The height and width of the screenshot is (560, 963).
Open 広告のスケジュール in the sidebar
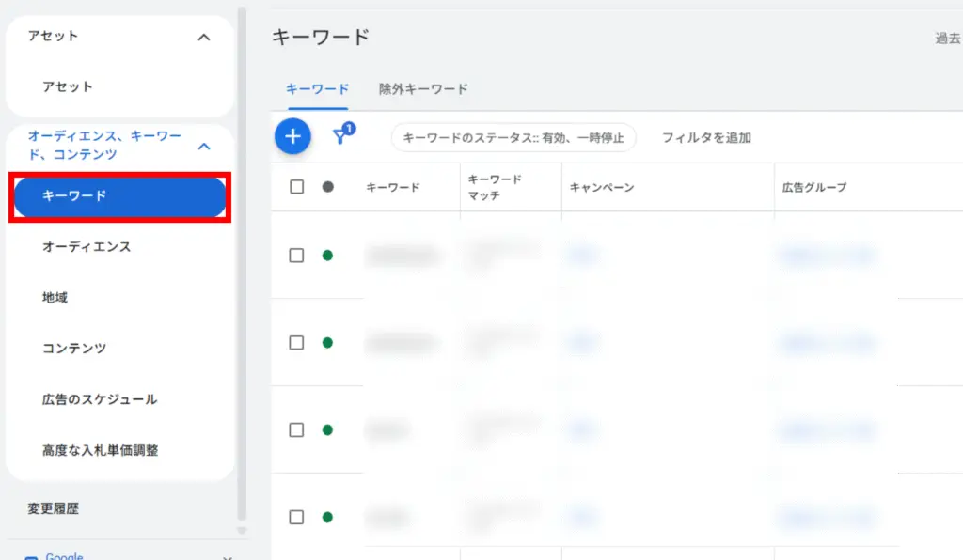pyautogui.click(x=100, y=399)
